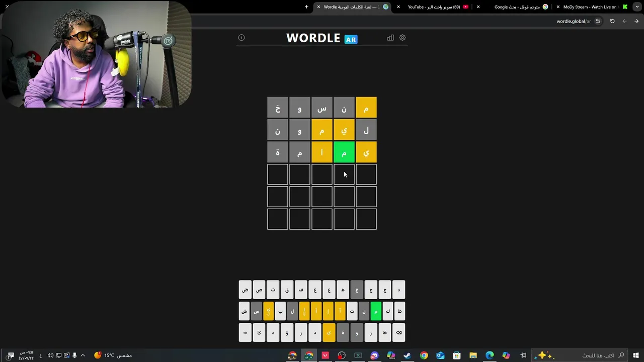This screenshot has width=644, height=362.
Task: Tap the ذ key on keyboard
Action: point(315,332)
